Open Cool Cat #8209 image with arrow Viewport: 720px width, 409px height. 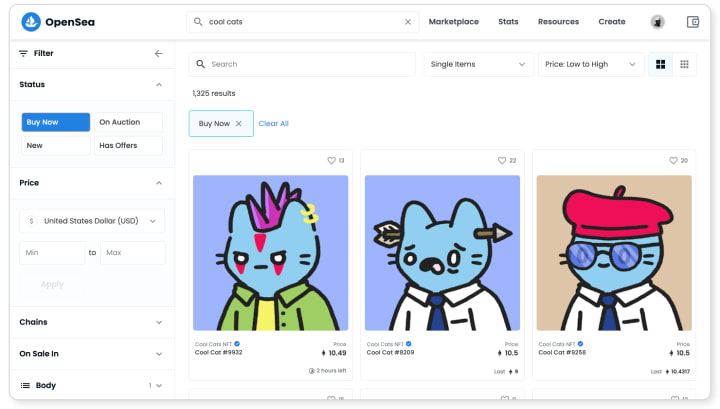pyautogui.click(x=442, y=253)
